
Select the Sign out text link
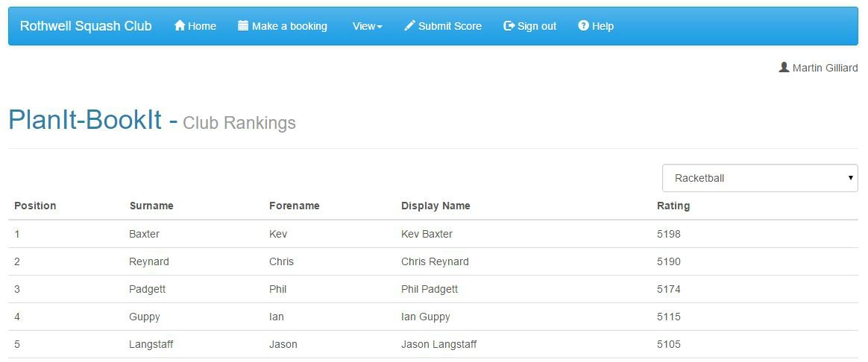(537, 26)
